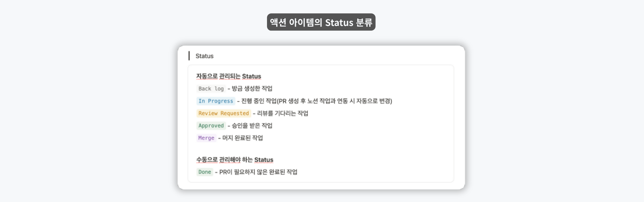644x202 pixels.
Task: Select the green Done status tag
Action: tap(205, 172)
